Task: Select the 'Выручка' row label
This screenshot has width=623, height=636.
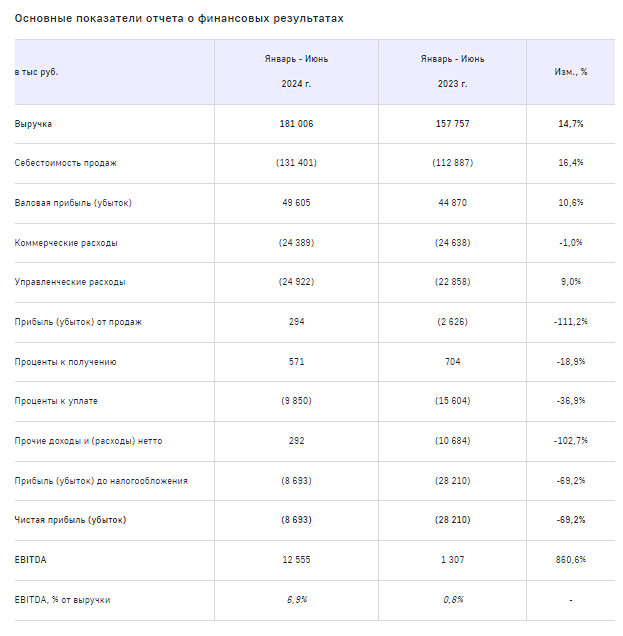Action: [34, 123]
